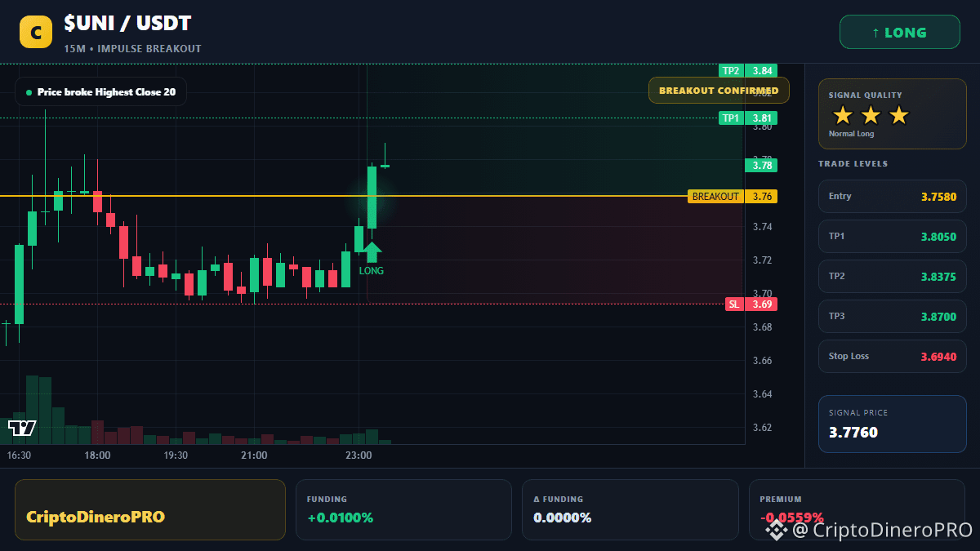This screenshot has height=551, width=980.
Task: Click the 23:00 time axis label
Action: (359, 455)
